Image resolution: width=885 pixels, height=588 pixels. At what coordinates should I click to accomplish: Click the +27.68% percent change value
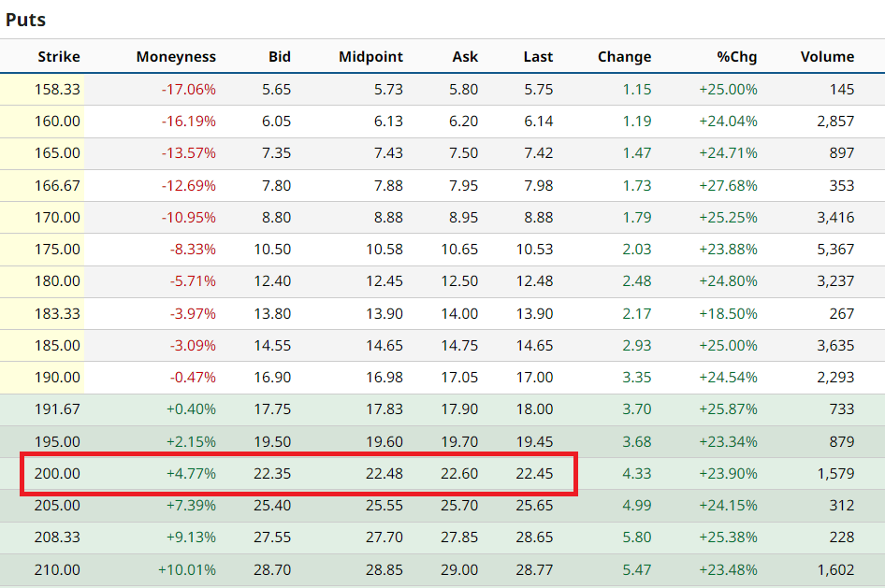click(728, 186)
